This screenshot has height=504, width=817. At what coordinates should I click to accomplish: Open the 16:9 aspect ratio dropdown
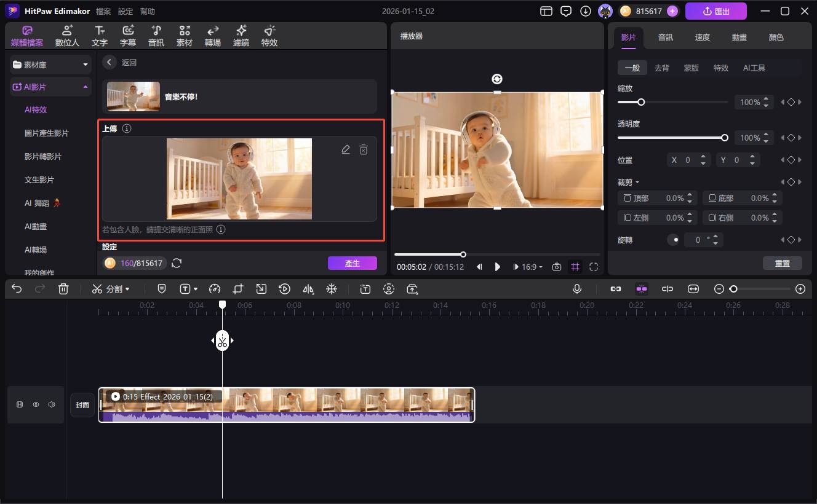(532, 267)
